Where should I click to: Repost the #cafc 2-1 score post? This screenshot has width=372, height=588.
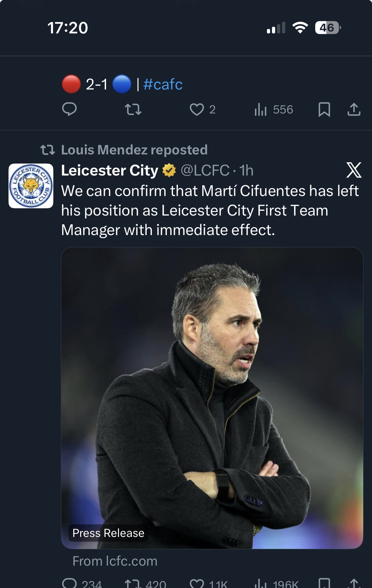point(133,109)
